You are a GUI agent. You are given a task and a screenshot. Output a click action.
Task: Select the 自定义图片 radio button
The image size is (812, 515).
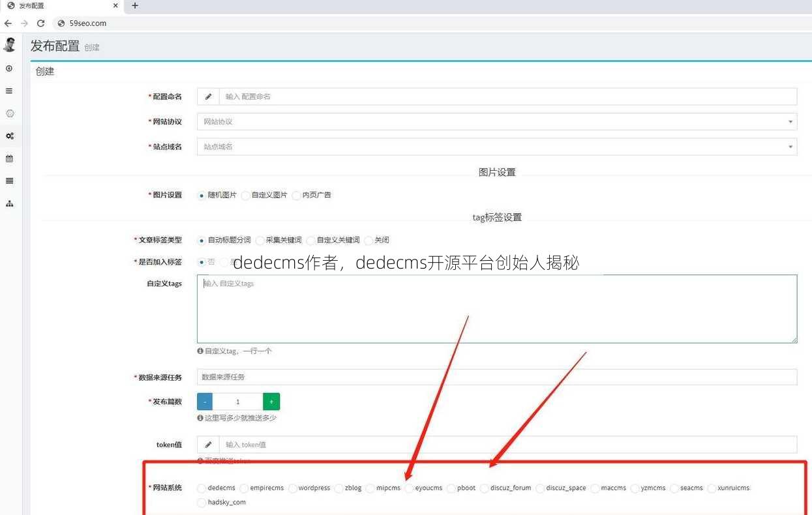click(x=245, y=195)
